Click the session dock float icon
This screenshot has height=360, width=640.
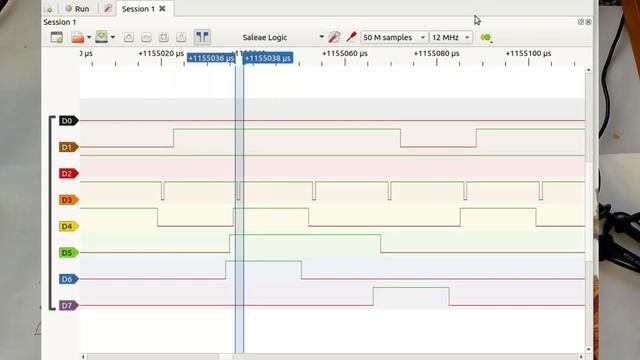click(x=581, y=22)
